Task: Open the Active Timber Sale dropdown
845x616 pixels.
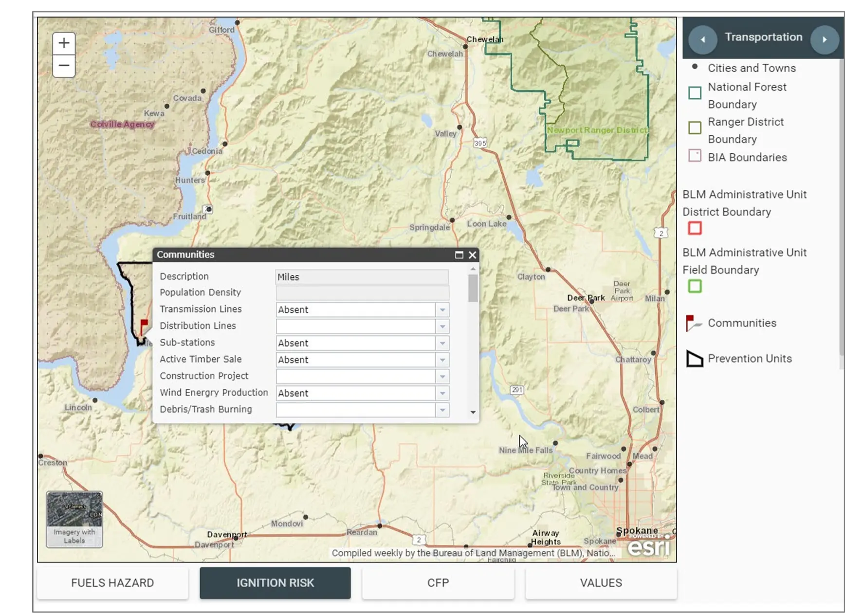Action: 441,360
